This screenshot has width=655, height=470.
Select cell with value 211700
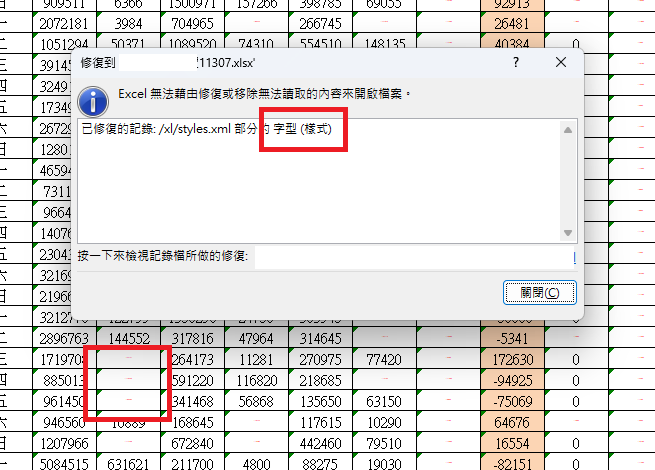click(192, 463)
